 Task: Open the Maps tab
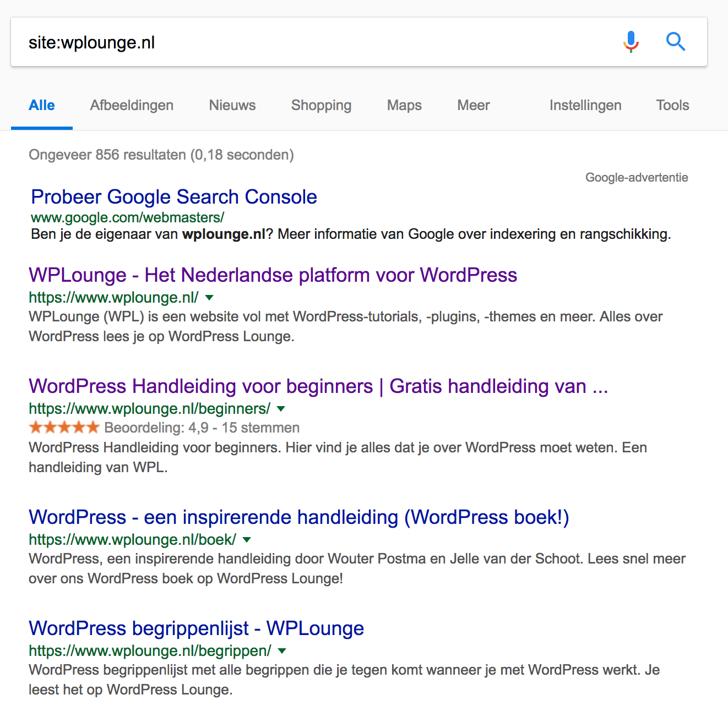click(404, 105)
